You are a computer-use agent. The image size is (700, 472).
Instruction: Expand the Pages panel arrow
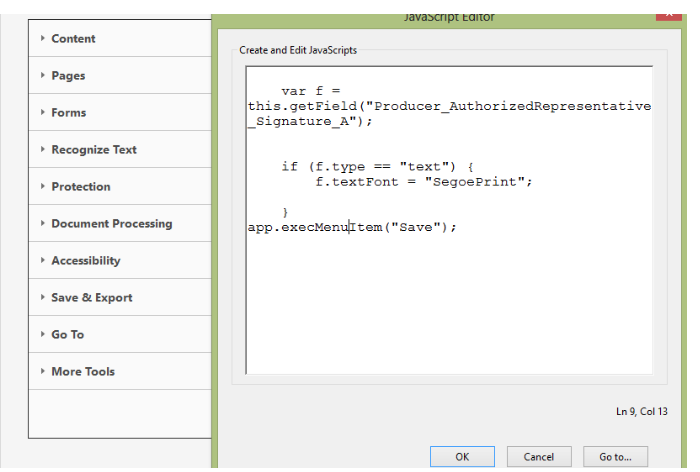point(43,75)
